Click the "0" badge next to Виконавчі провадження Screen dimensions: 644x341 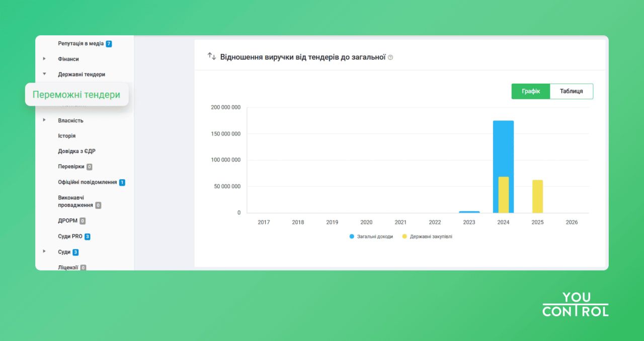click(x=98, y=205)
